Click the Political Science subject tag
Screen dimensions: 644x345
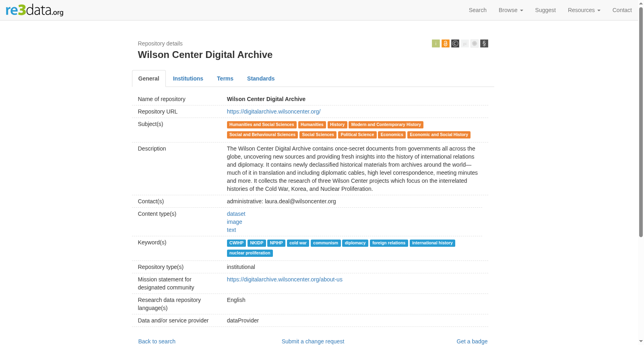pos(357,135)
